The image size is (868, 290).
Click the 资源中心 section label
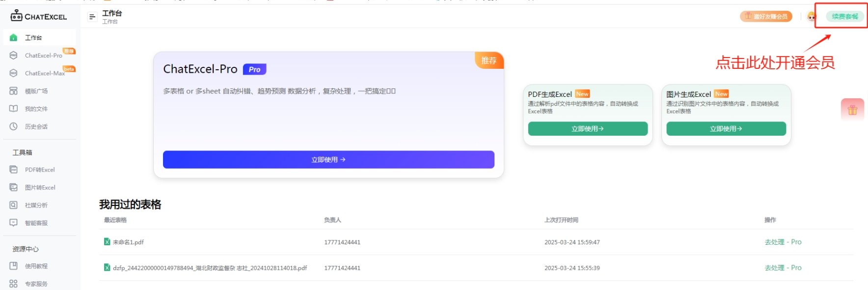(26, 249)
